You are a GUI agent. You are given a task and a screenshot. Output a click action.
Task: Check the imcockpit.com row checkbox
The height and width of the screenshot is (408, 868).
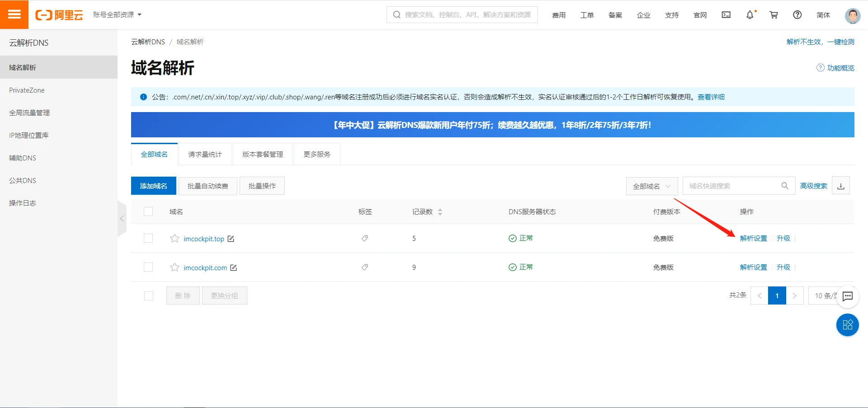pyautogui.click(x=148, y=267)
